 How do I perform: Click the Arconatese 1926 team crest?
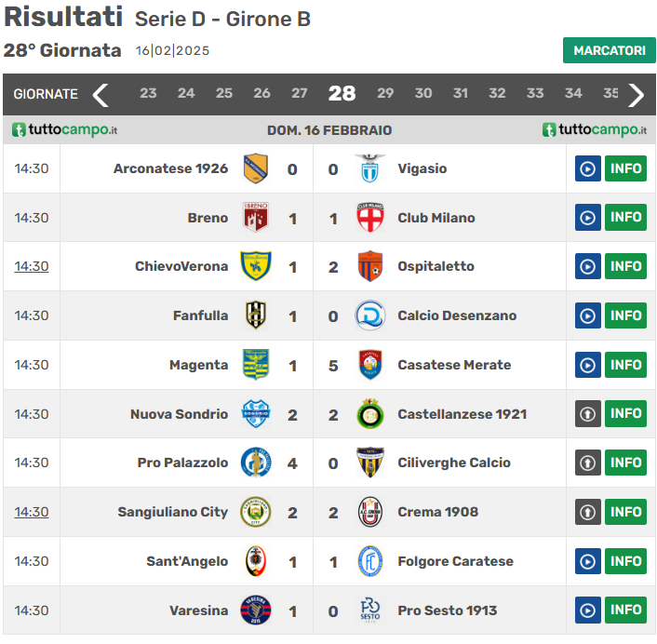coord(256,168)
